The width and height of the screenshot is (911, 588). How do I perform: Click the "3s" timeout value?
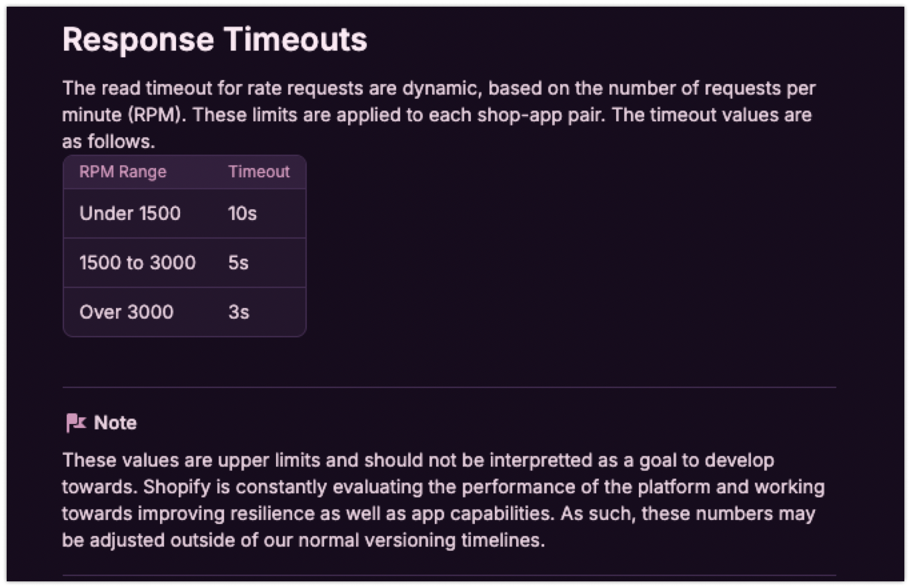point(239,312)
